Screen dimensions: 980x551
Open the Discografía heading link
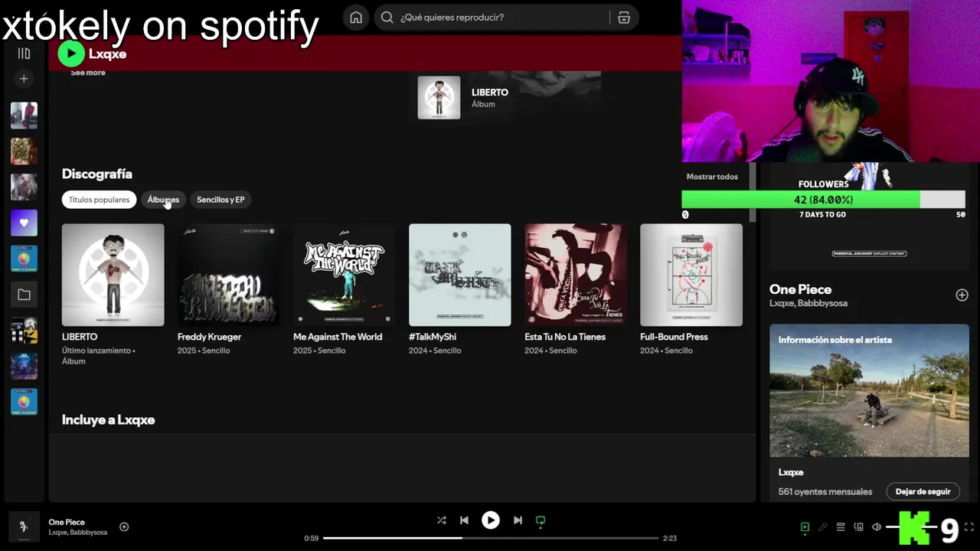click(x=97, y=174)
